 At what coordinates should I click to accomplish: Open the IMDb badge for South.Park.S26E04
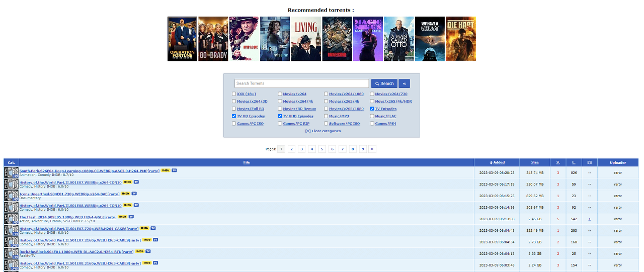point(166,170)
